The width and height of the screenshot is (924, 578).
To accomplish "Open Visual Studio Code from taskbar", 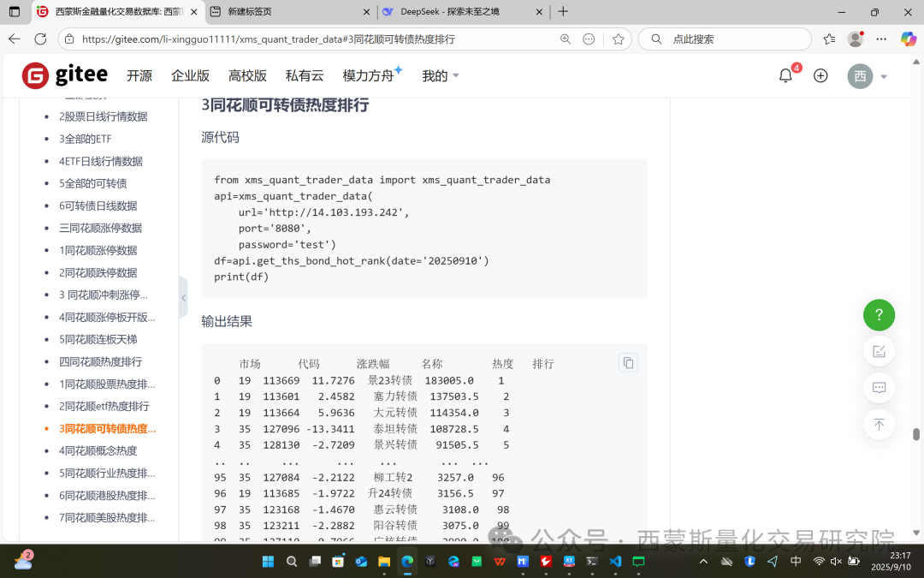I will click(x=615, y=561).
